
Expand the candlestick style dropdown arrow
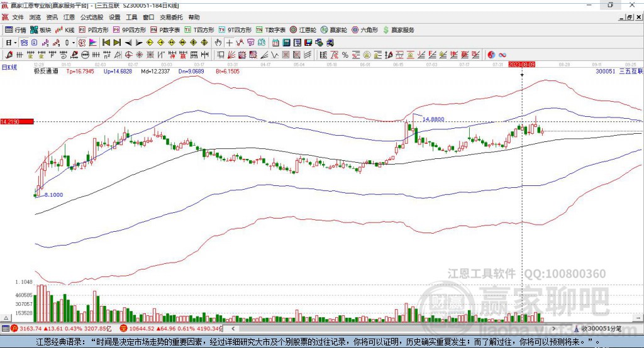pyautogui.click(x=74, y=43)
